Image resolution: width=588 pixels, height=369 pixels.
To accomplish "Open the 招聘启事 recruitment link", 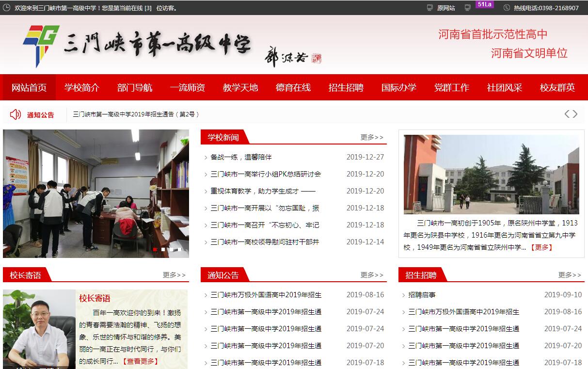I will (422, 295).
